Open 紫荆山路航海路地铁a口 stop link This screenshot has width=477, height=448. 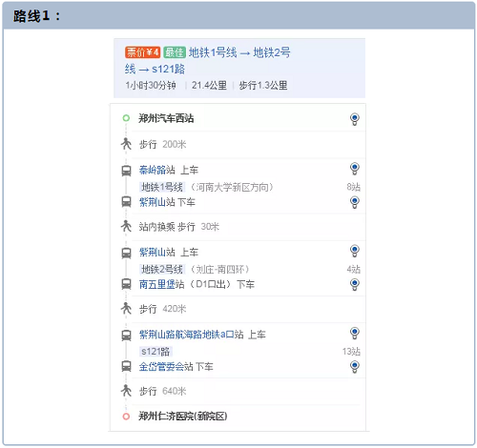tap(187, 335)
